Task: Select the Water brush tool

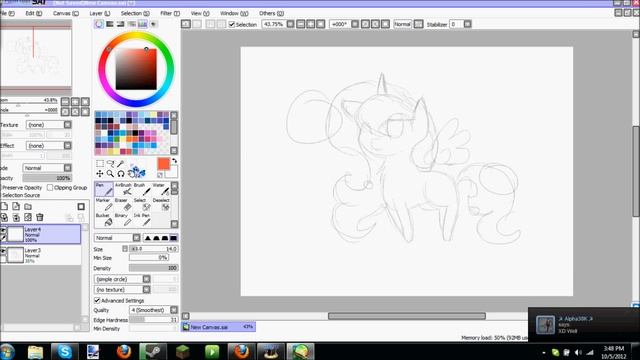Action: 161,189
